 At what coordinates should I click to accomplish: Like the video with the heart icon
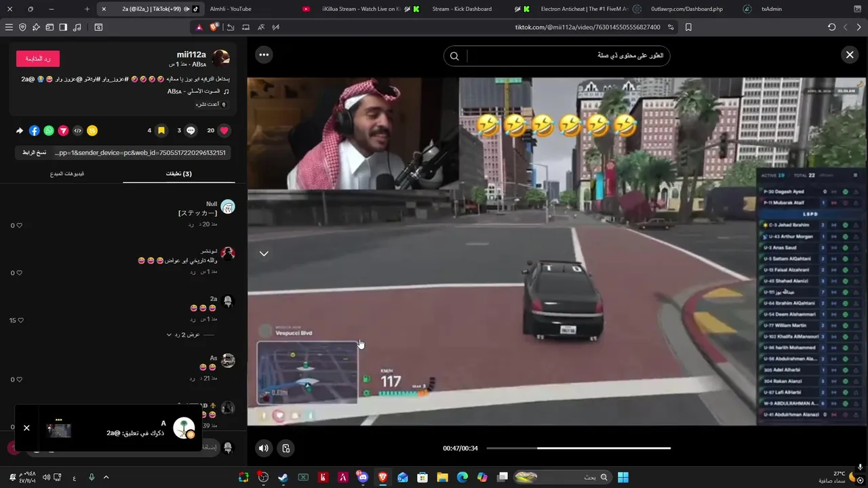[x=224, y=130]
